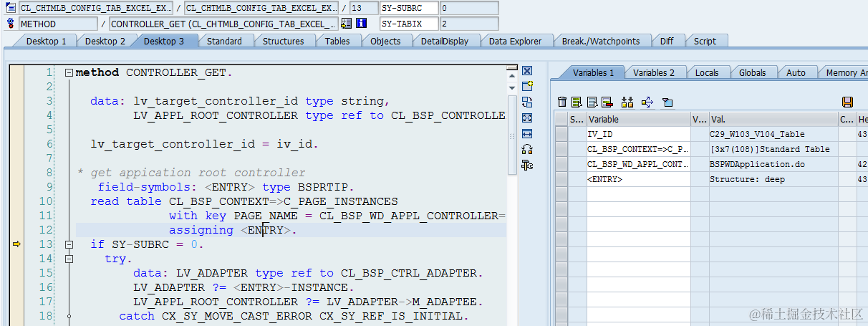The width and height of the screenshot is (868, 326).
Task: Open the Data Explorer tab
Action: [515, 41]
